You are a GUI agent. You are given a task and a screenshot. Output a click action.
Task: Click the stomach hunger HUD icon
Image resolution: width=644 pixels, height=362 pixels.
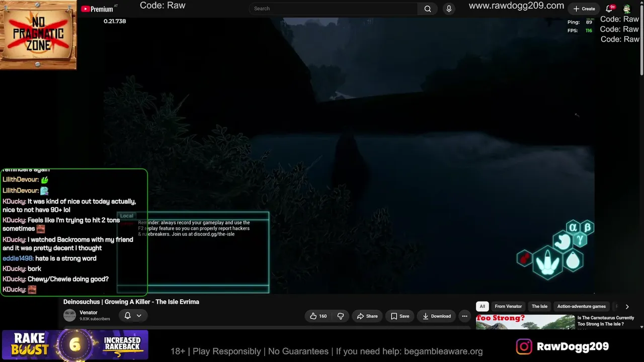562,242
